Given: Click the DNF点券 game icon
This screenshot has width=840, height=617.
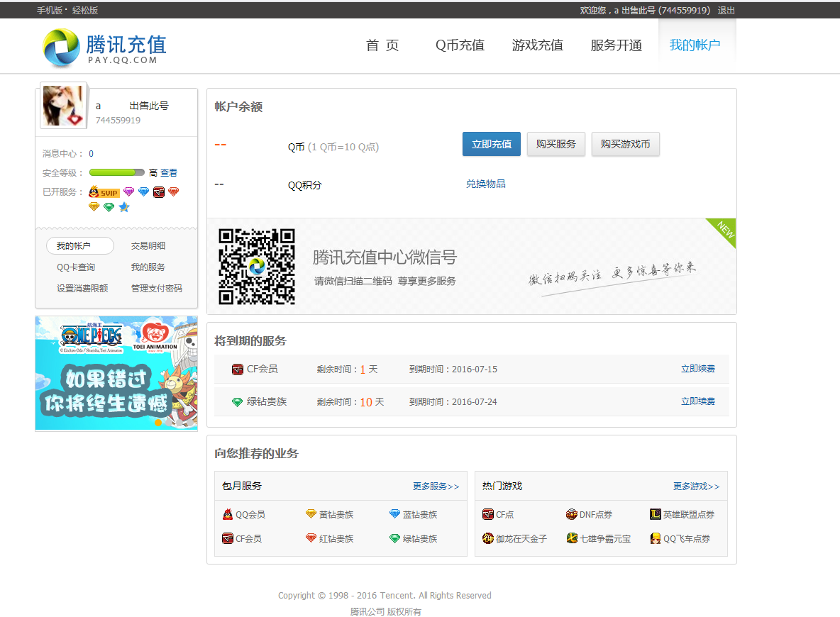Looking at the screenshot, I should 572,515.
